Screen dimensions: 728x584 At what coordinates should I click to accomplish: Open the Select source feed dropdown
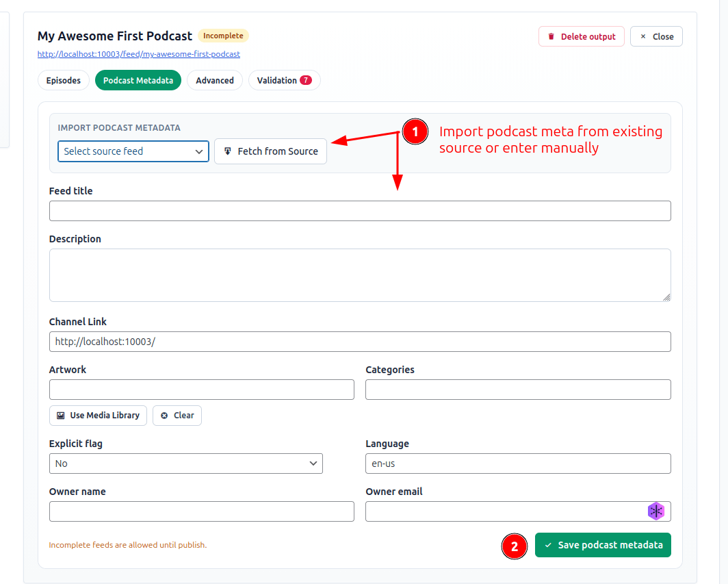pos(133,151)
